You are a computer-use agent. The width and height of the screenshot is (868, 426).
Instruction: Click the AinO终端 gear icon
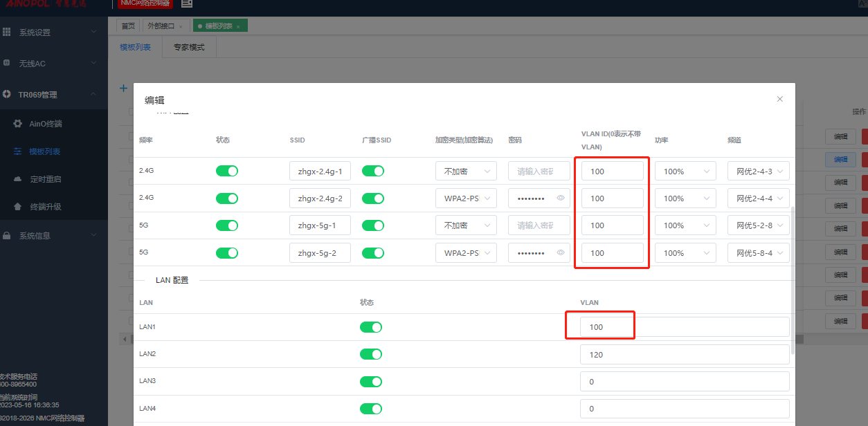pos(18,124)
